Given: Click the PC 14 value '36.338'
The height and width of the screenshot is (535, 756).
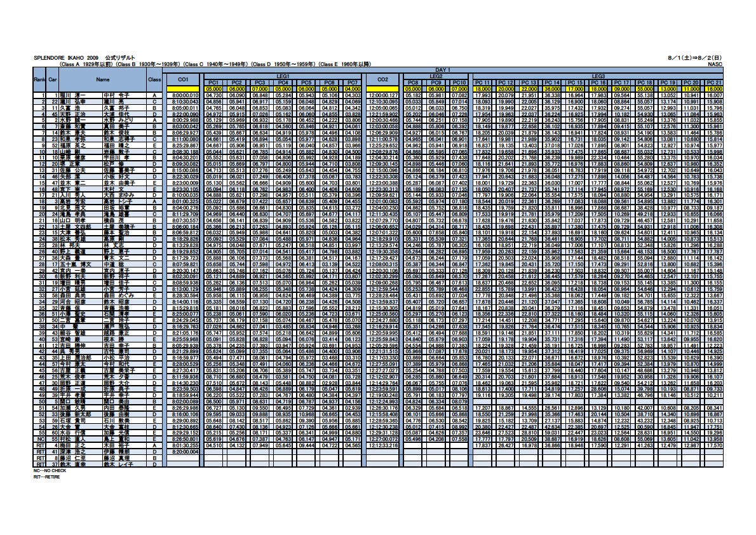Looking at the screenshot, I should (x=552, y=95).
